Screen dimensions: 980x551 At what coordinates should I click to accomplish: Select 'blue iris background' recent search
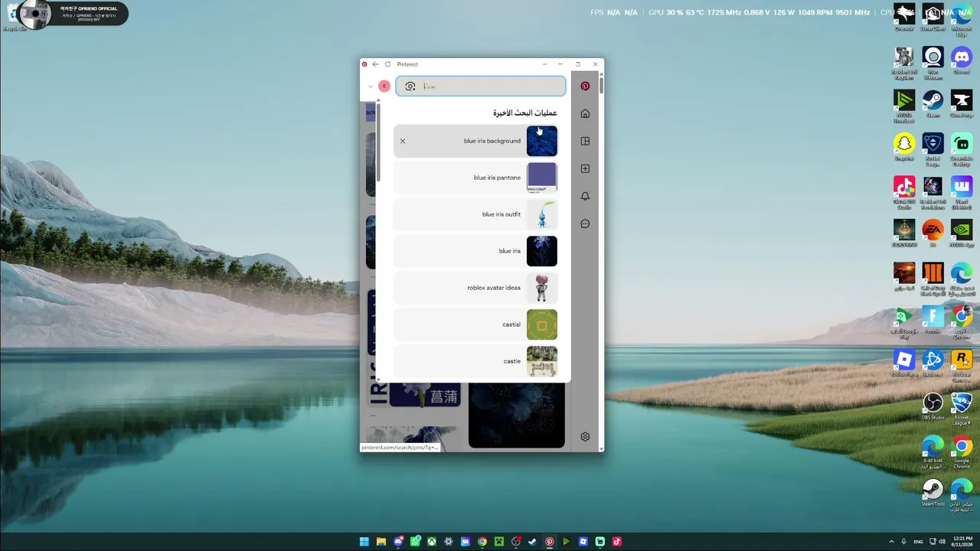coord(475,141)
